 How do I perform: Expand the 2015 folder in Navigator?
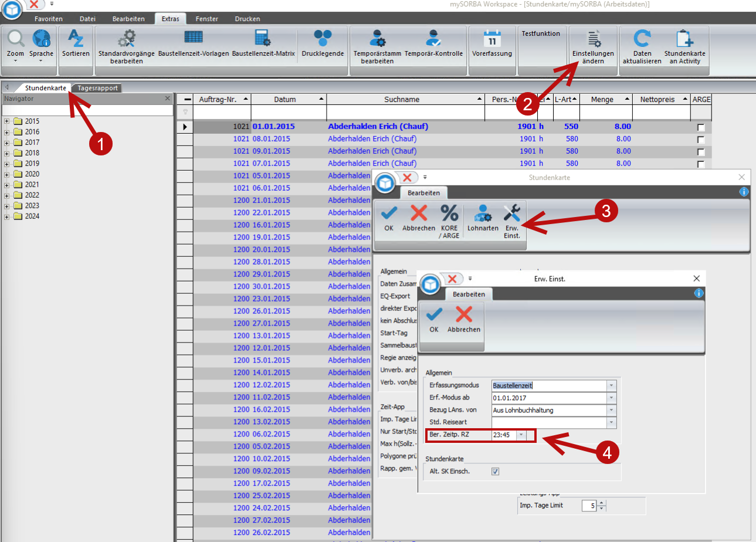coord(7,121)
